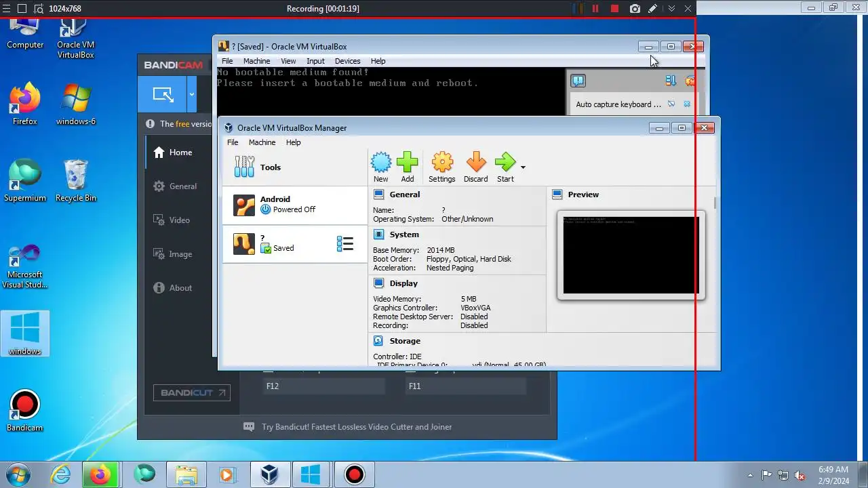Image resolution: width=868 pixels, height=488 pixels.
Task: Open the machine tools menu icon beside '?' VM
Action: click(x=345, y=244)
